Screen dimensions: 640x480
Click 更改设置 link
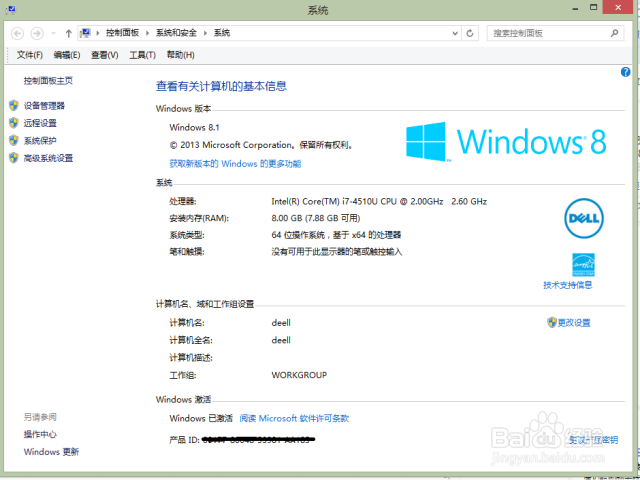tap(574, 323)
